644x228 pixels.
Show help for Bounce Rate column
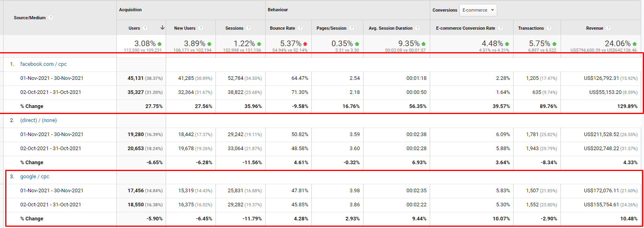point(301,28)
